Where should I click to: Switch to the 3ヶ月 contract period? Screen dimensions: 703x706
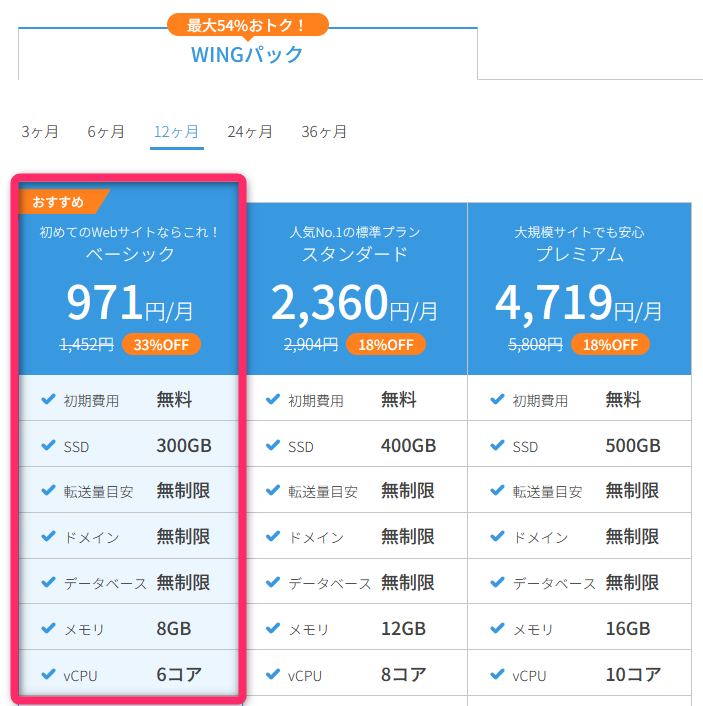click(40, 131)
